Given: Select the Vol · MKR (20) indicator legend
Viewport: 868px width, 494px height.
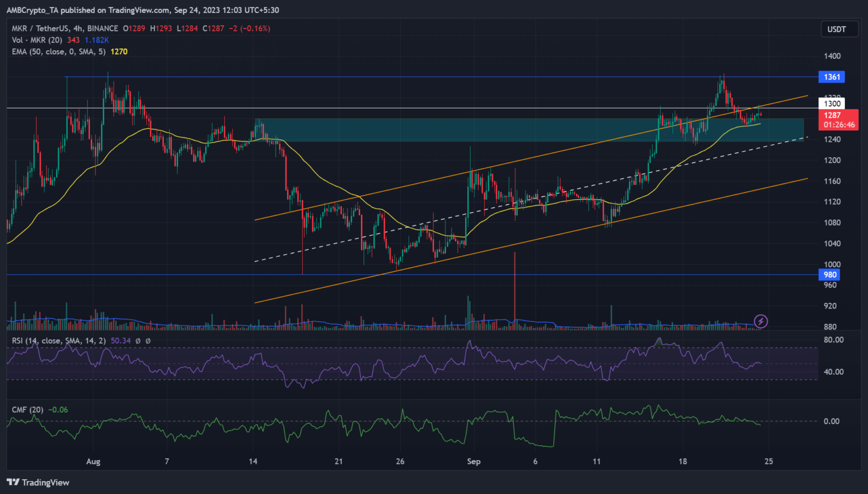Looking at the screenshot, I should coord(37,40).
